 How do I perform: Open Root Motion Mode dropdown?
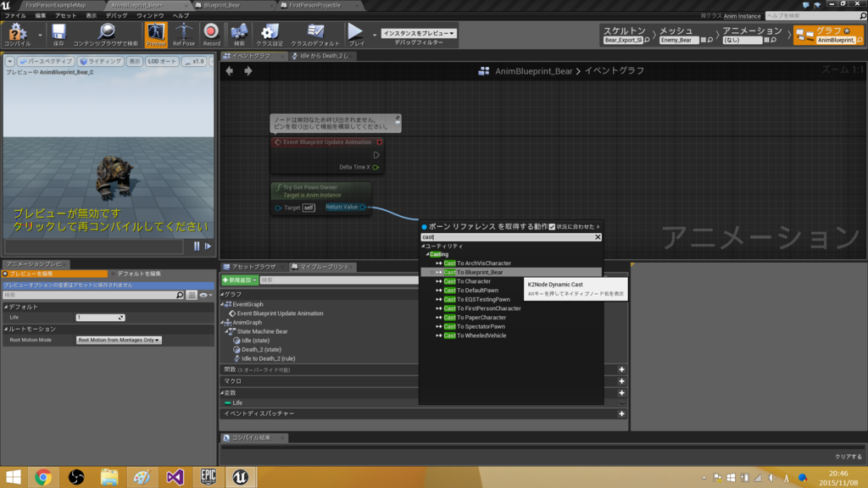point(119,340)
